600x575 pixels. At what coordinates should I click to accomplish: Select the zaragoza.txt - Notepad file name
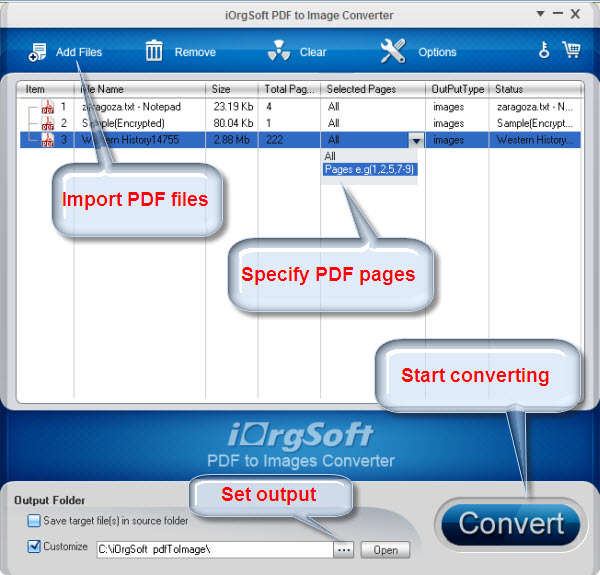click(131, 107)
